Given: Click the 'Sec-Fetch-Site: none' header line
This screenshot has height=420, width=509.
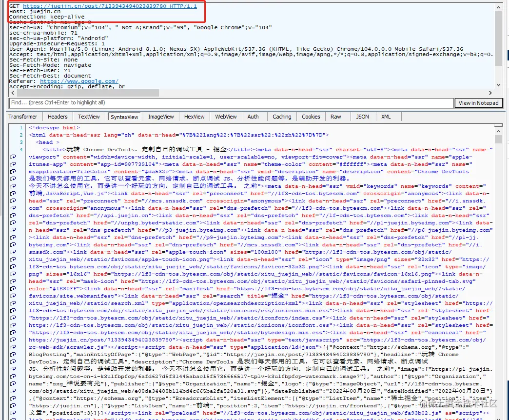Looking at the screenshot, I should click(x=43, y=60).
